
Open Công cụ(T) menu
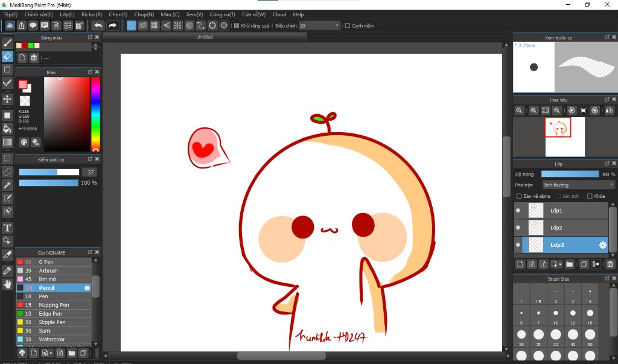pos(222,14)
